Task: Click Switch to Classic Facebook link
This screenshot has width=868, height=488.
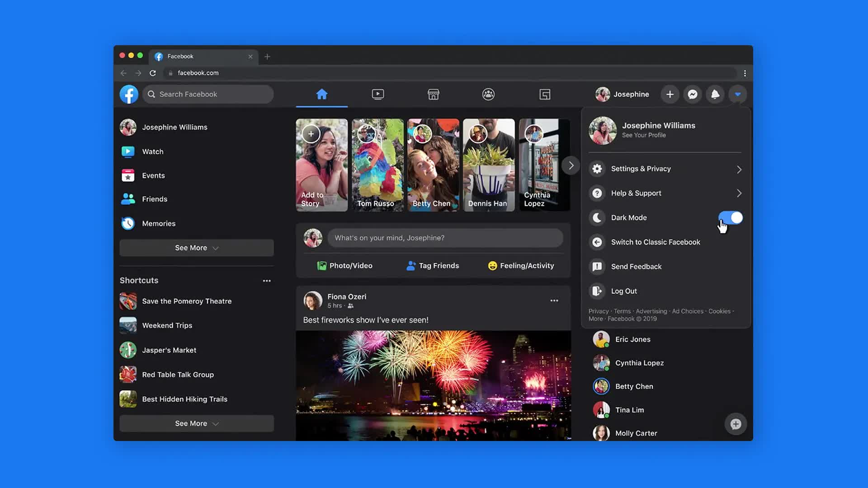Action: pos(656,241)
